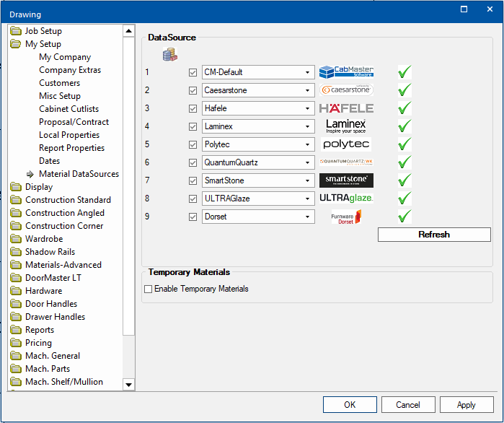Open the Hafele dropdown
Image resolution: width=504 pixels, height=423 pixels.
tap(308, 108)
